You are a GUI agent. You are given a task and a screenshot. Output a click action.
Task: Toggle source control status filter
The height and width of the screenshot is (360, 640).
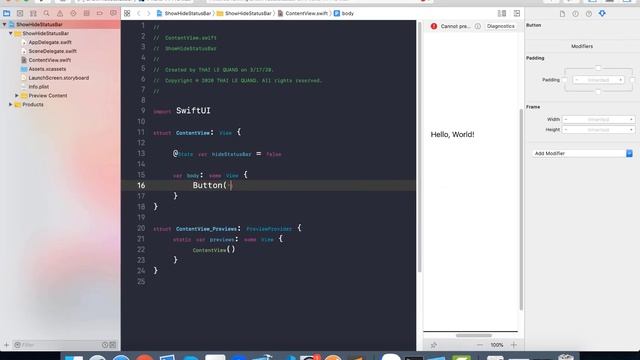113,345
